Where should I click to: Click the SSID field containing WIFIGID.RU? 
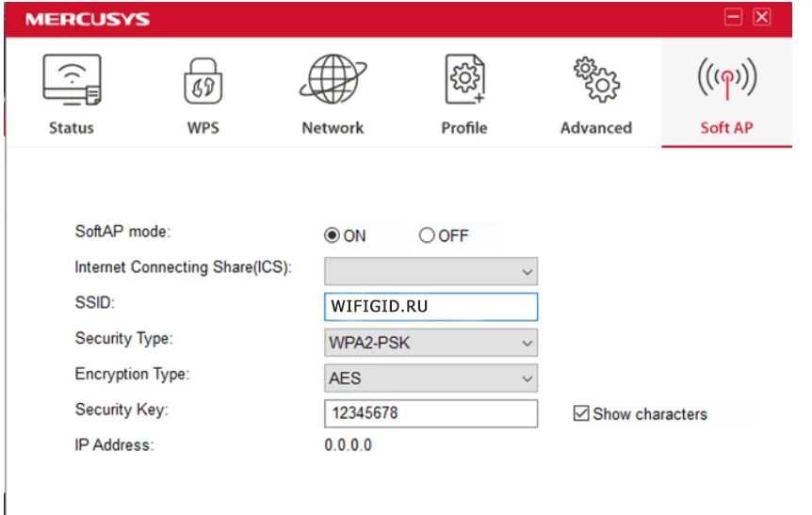point(430,306)
